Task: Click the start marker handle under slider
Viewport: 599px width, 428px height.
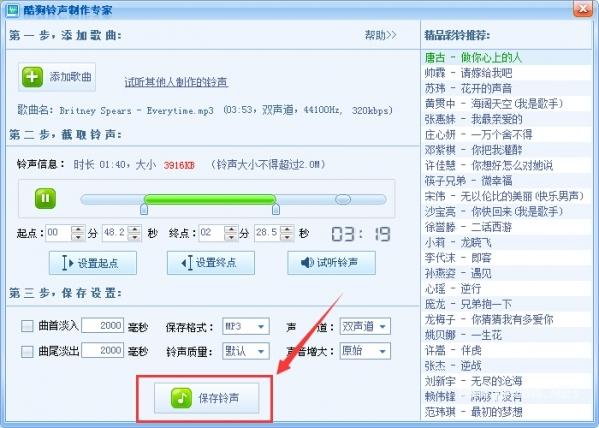Action: pos(144,209)
